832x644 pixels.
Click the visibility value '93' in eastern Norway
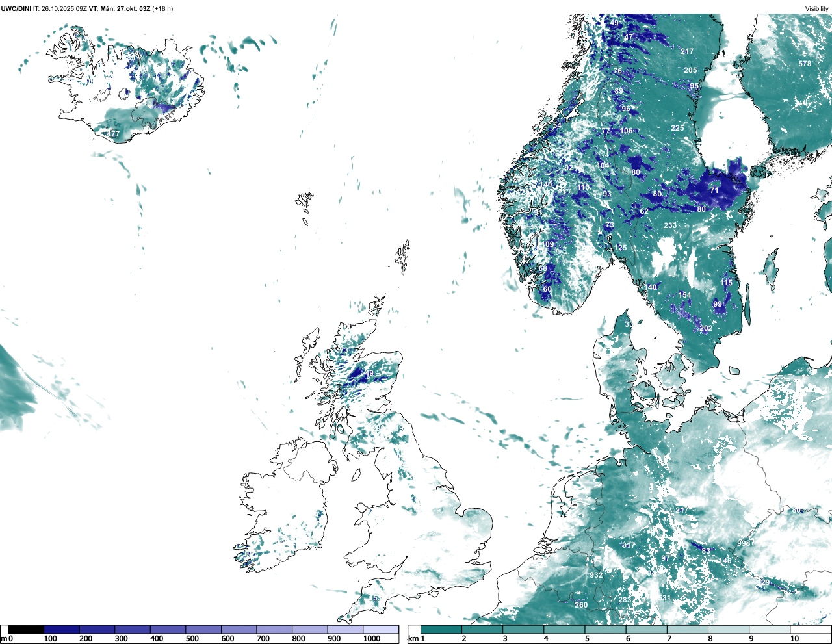607,194
